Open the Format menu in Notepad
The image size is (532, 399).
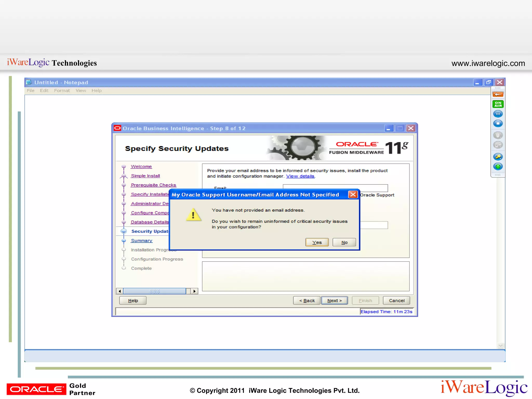click(62, 90)
